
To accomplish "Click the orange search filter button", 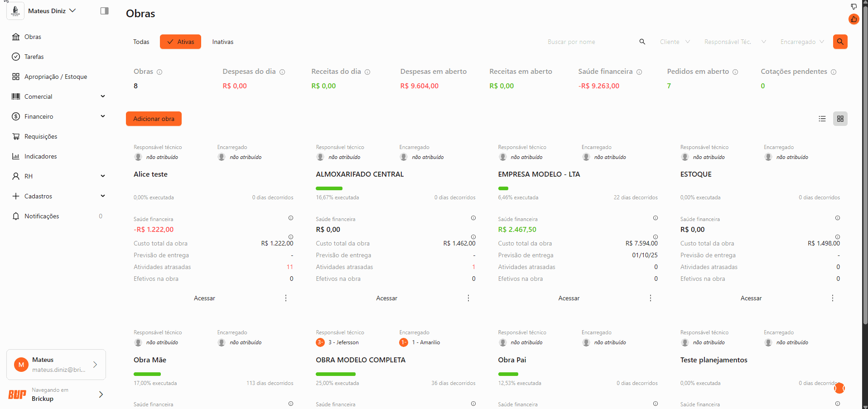I will tap(840, 42).
